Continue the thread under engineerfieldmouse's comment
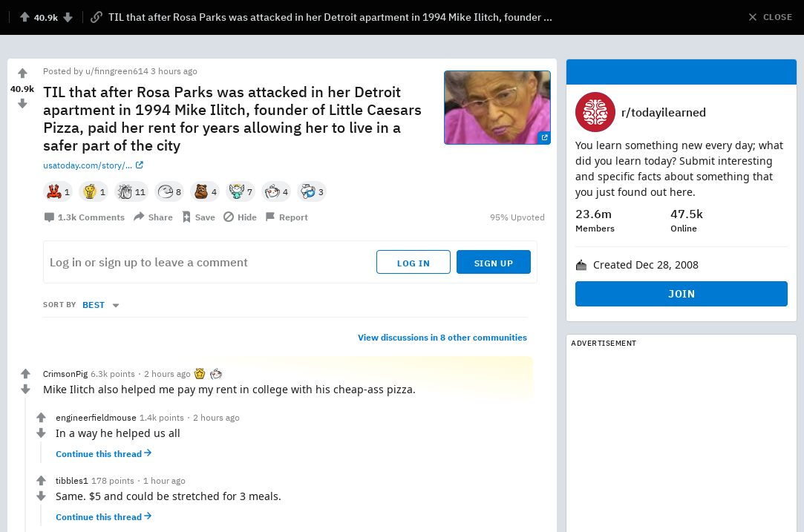The height and width of the screenshot is (532, 804). 104,454
